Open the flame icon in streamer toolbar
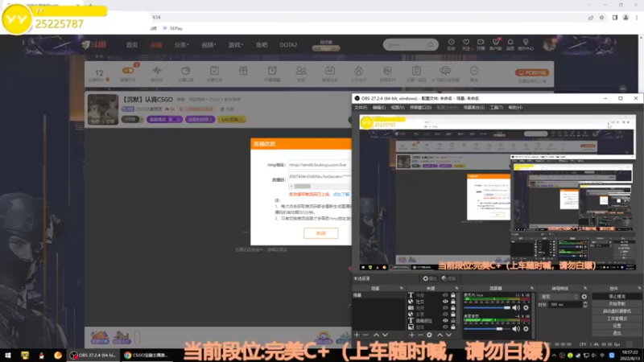 click(x=358, y=71)
